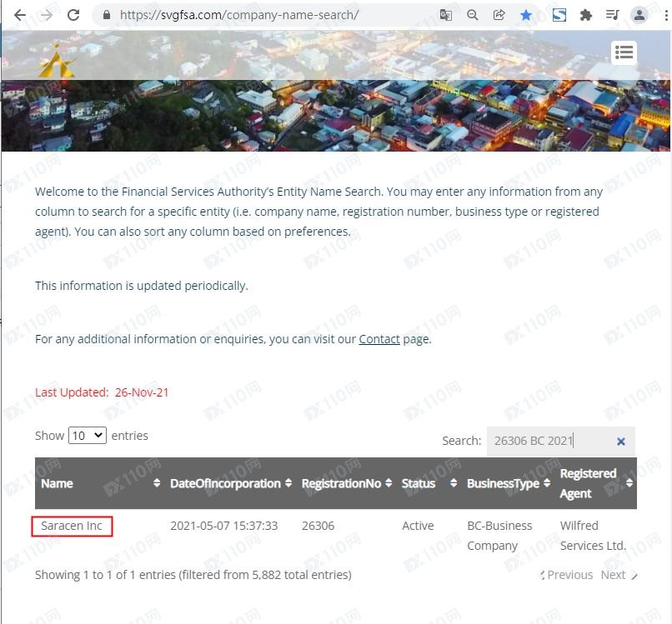Click the browser back arrow
This screenshot has width=672, height=624.
tap(19, 15)
